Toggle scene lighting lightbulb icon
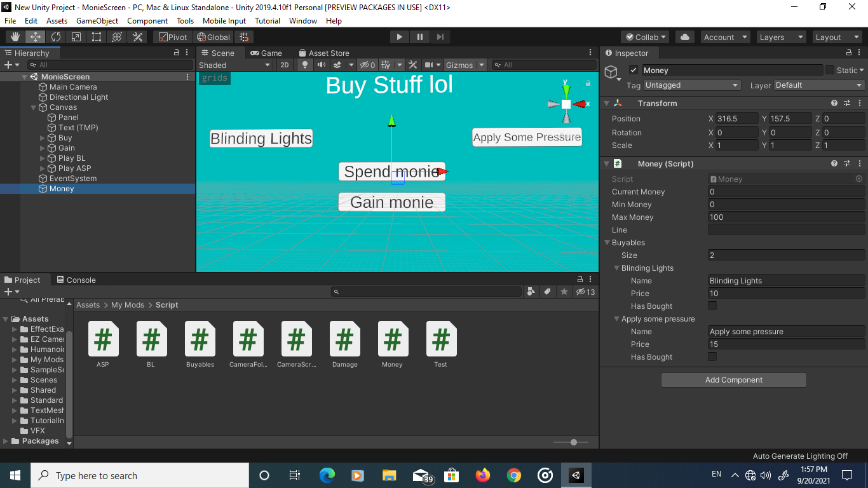 pos(305,65)
